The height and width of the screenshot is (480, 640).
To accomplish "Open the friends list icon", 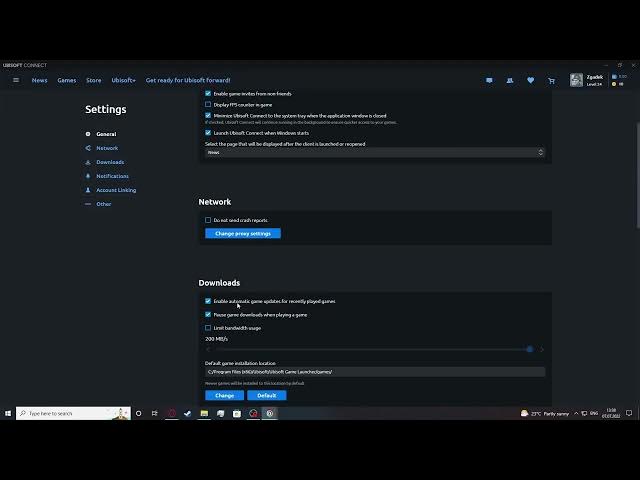I will [510, 80].
